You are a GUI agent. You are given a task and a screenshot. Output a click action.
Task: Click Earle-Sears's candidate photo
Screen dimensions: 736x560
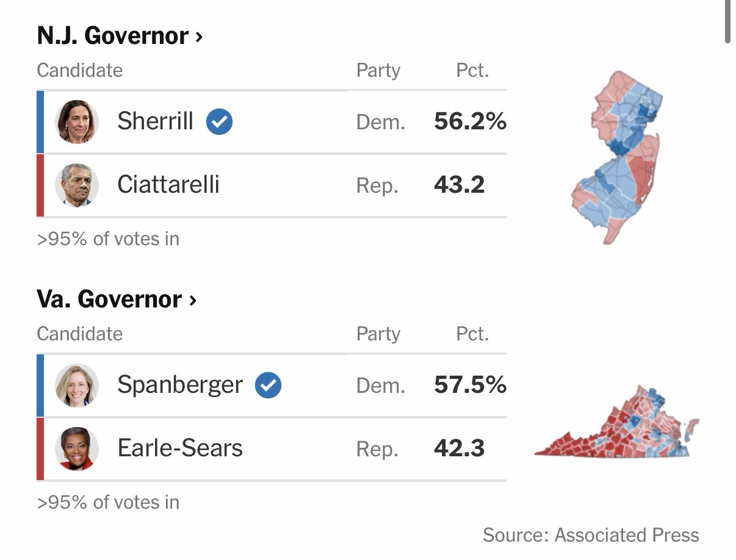77,448
